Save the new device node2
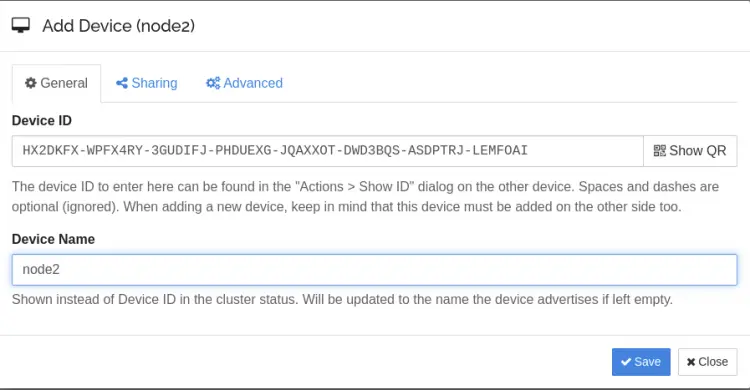This screenshot has height=390, width=750. point(641,362)
